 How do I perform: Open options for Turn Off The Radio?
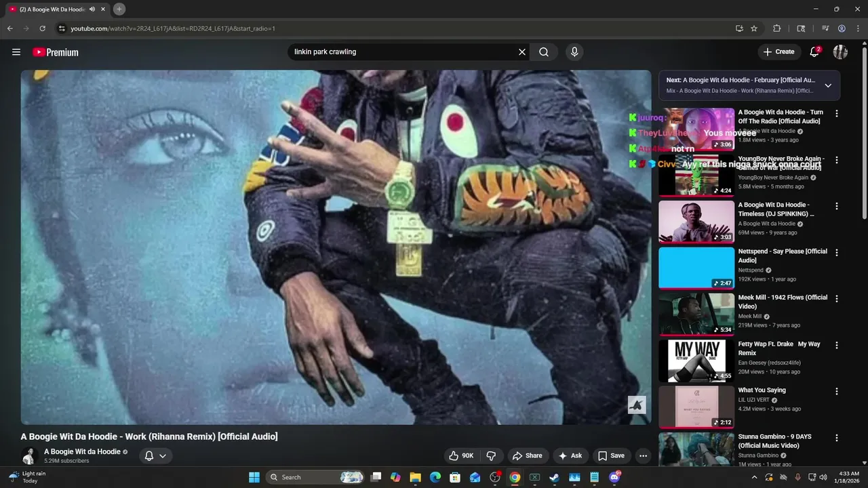coord(836,114)
